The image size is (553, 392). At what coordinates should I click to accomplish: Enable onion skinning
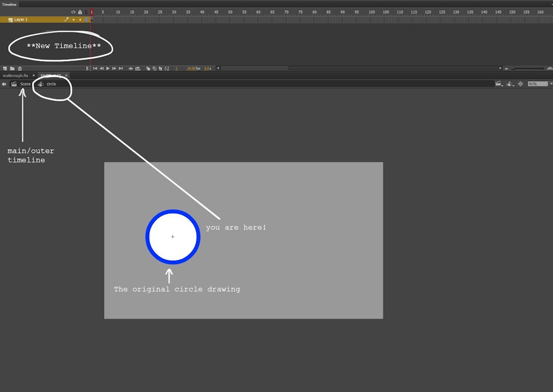tap(148, 68)
